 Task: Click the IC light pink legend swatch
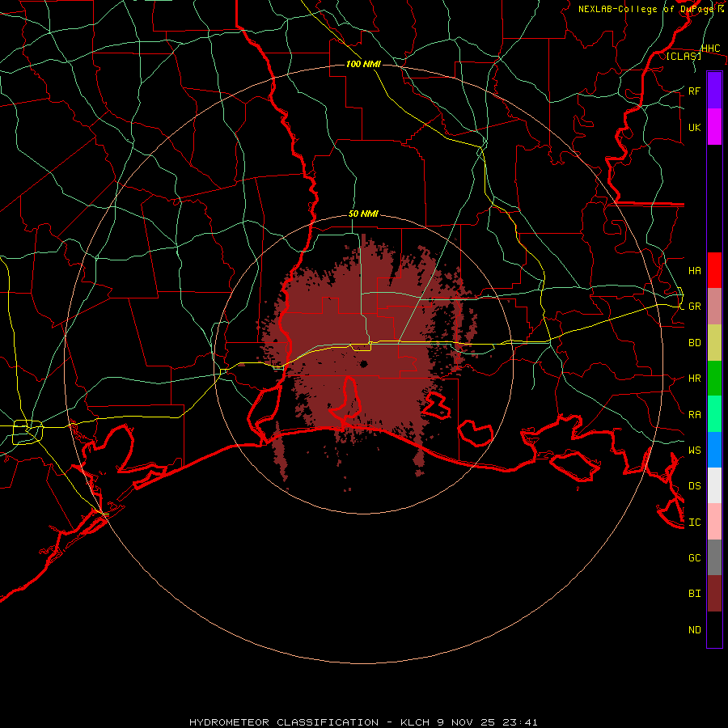[714, 522]
